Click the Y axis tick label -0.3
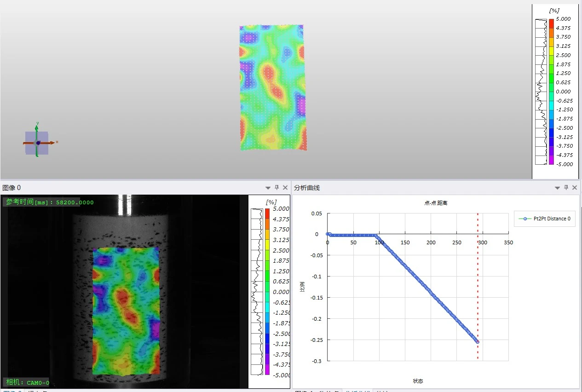The width and height of the screenshot is (582, 392). pos(317,361)
